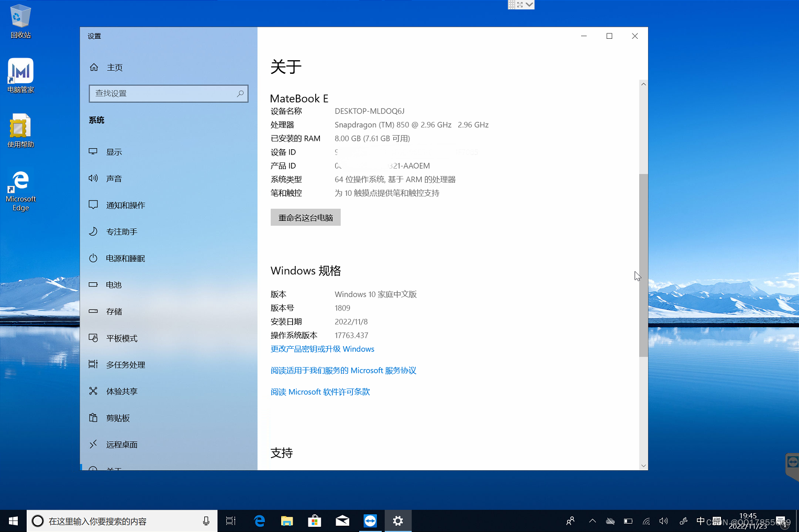The image size is (799, 532).
Task: Click the magnifier icon in settings search
Action: pos(240,93)
